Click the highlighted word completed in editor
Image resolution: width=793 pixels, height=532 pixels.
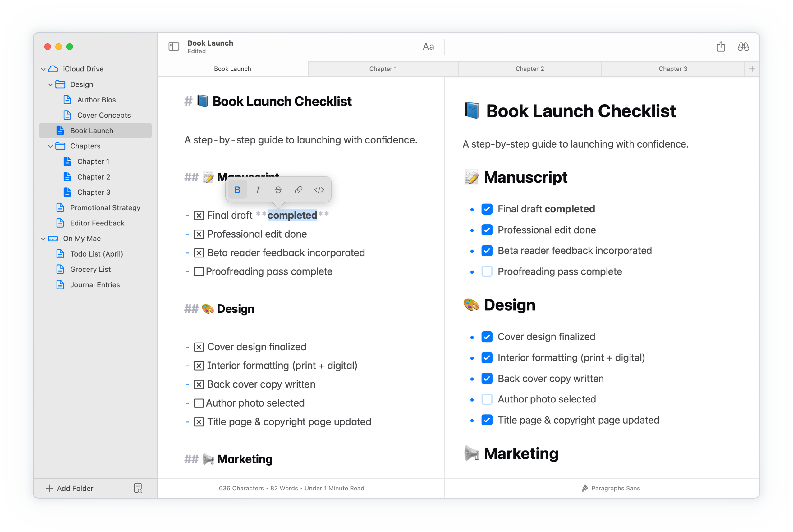coord(292,216)
